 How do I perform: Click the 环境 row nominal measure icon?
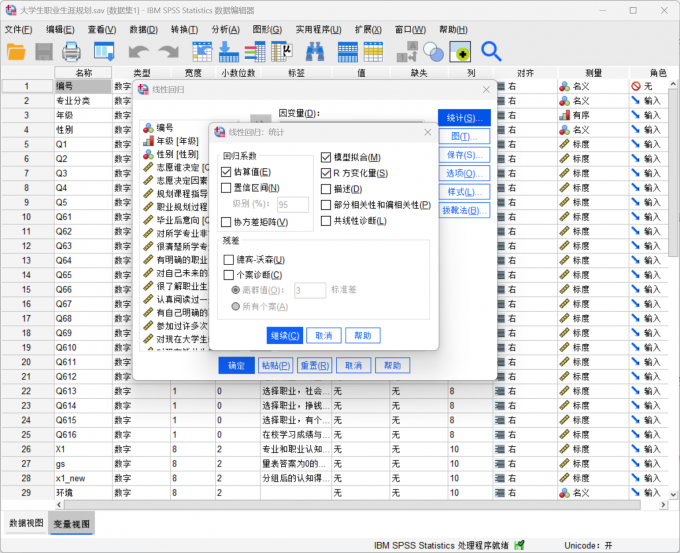(564, 493)
